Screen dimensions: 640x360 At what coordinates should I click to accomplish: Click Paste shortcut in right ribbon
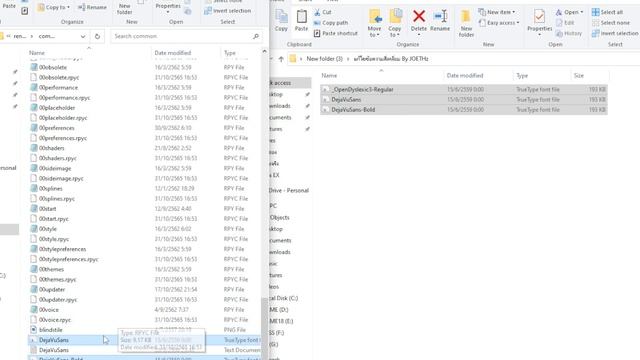coord(336,33)
